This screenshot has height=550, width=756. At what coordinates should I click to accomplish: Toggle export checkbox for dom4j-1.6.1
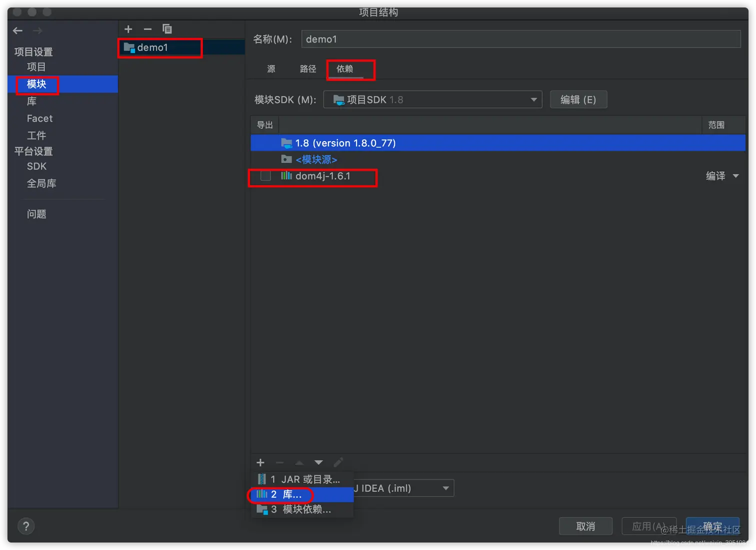pyautogui.click(x=265, y=176)
